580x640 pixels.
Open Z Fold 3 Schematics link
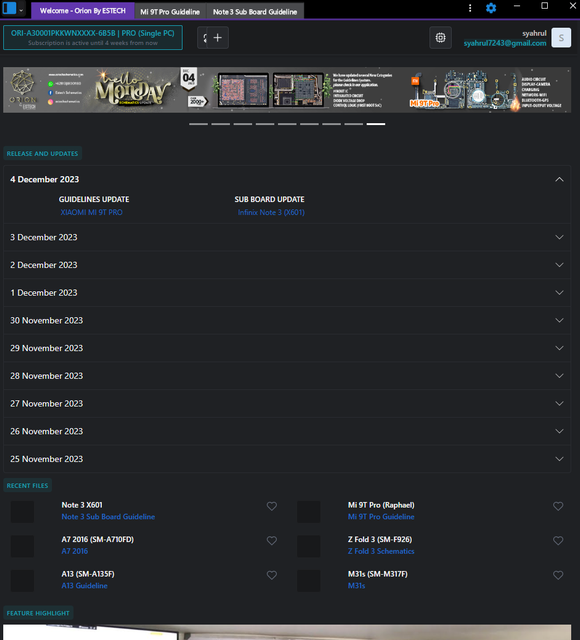(x=381, y=551)
